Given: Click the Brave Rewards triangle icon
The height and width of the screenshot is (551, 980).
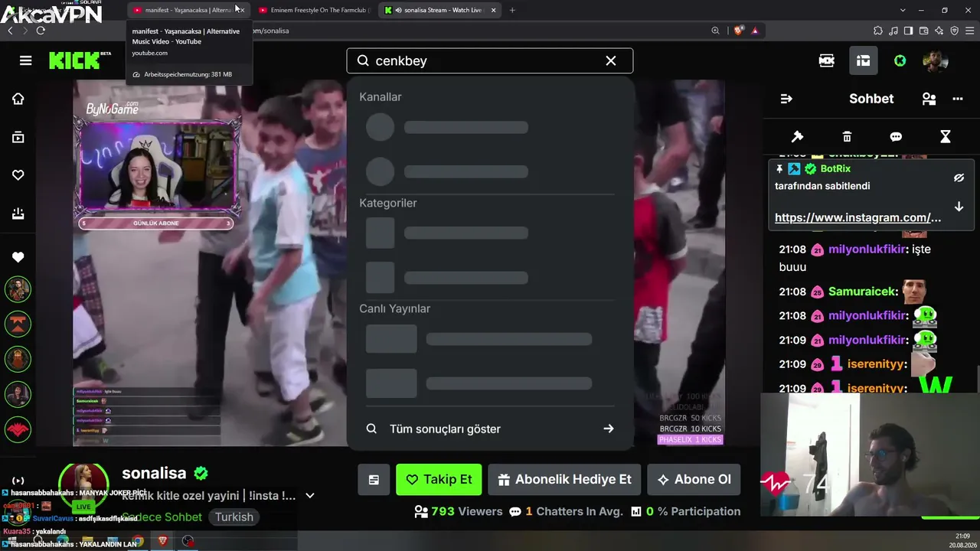Looking at the screenshot, I should point(755,31).
